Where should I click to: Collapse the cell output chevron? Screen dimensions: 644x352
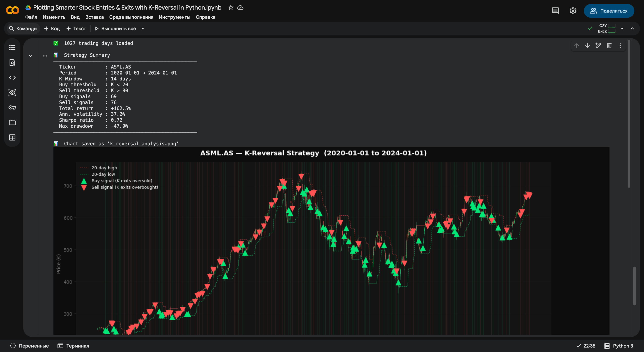pyautogui.click(x=30, y=56)
